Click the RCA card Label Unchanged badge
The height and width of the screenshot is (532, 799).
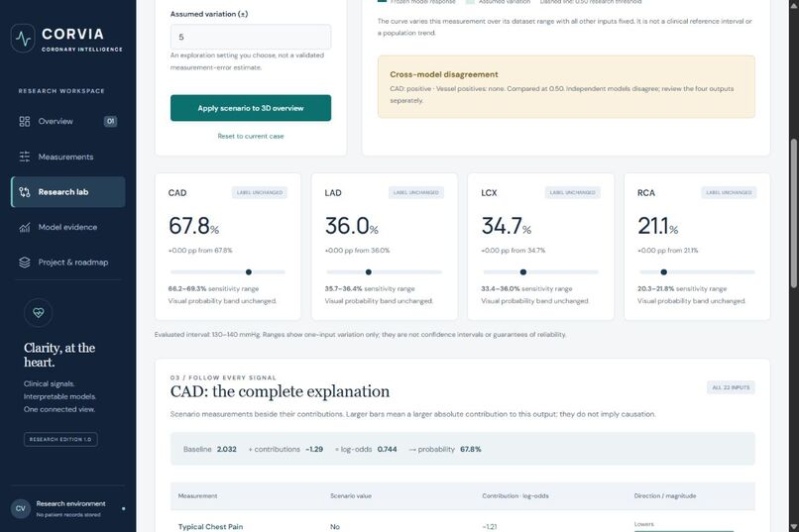pyautogui.click(x=729, y=192)
